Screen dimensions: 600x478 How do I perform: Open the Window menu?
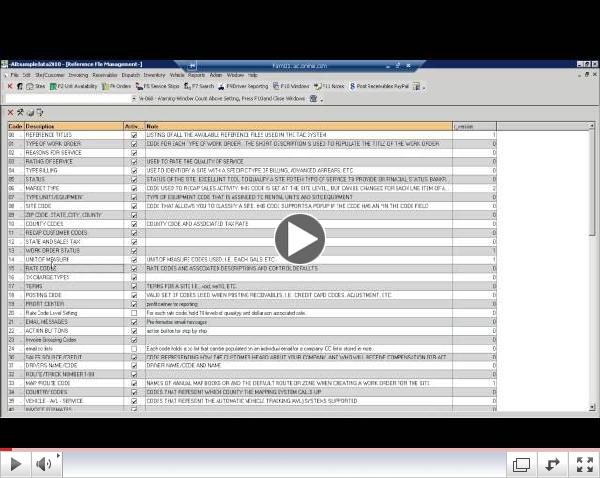click(235, 75)
